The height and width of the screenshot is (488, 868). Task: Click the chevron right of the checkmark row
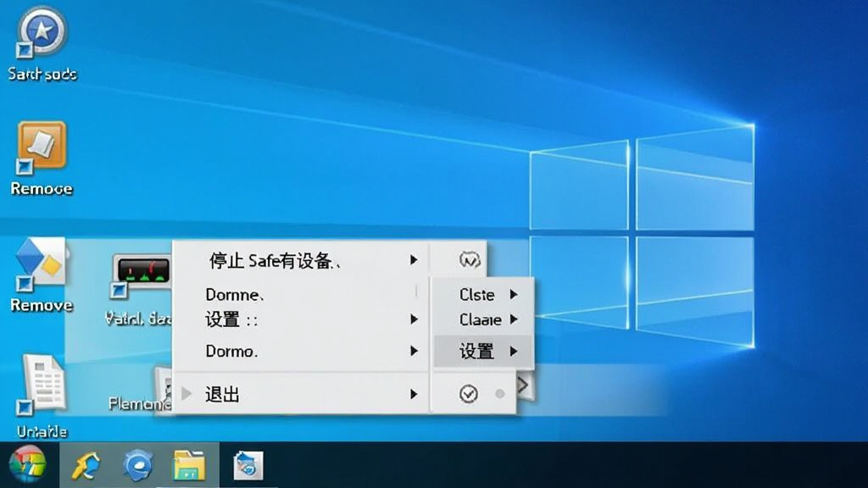pyautogui.click(x=523, y=385)
